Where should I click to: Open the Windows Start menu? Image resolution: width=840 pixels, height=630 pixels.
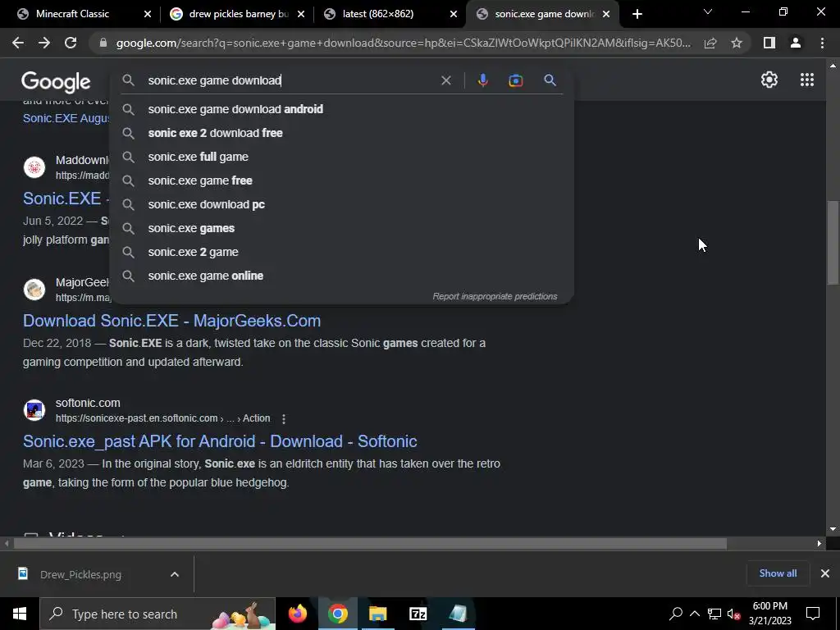tap(20, 614)
